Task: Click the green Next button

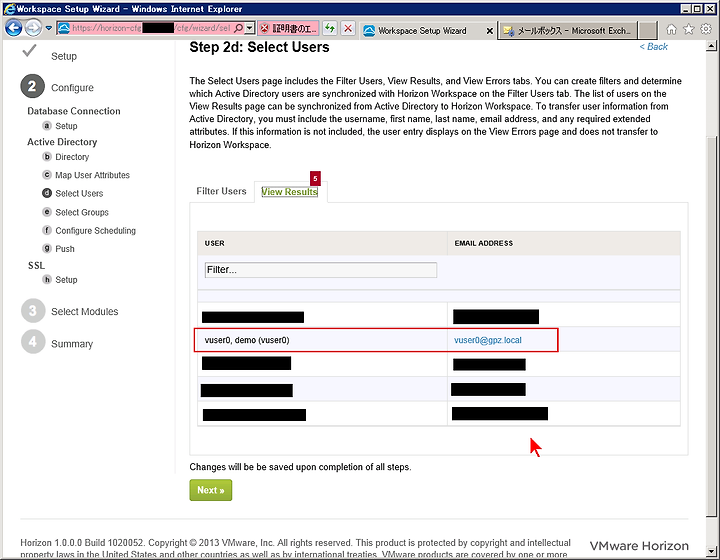Action: click(211, 490)
